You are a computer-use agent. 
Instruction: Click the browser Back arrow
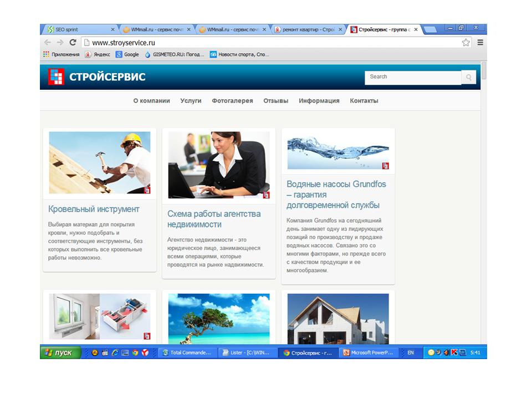coord(48,43)
